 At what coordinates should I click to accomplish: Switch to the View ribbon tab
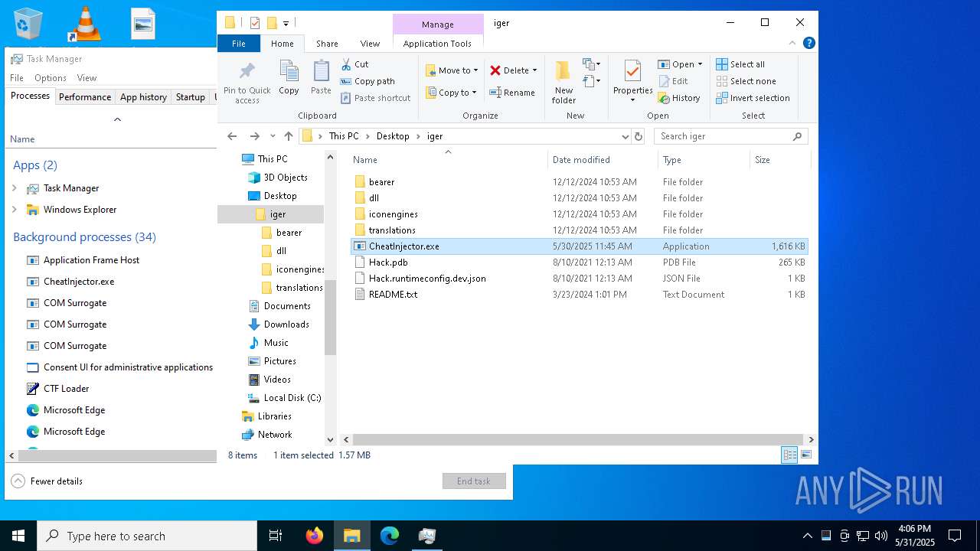370,44
